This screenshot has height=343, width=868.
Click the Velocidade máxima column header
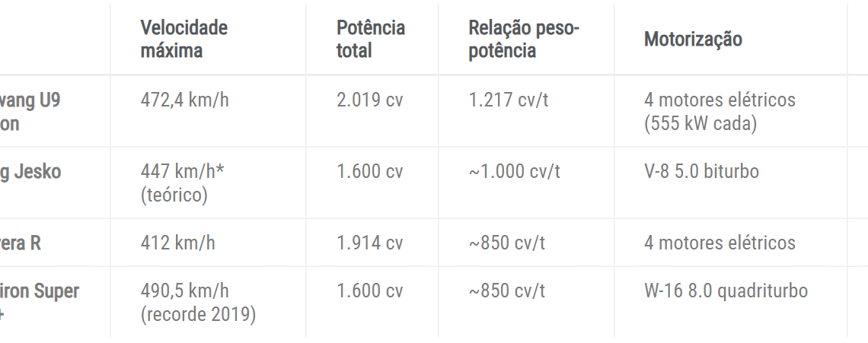[x=184, y=40]
